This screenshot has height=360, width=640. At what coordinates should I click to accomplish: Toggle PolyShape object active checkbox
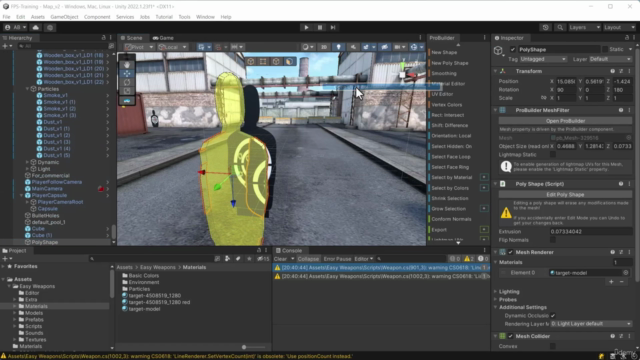pyautogui.click(x=513, y=49)
